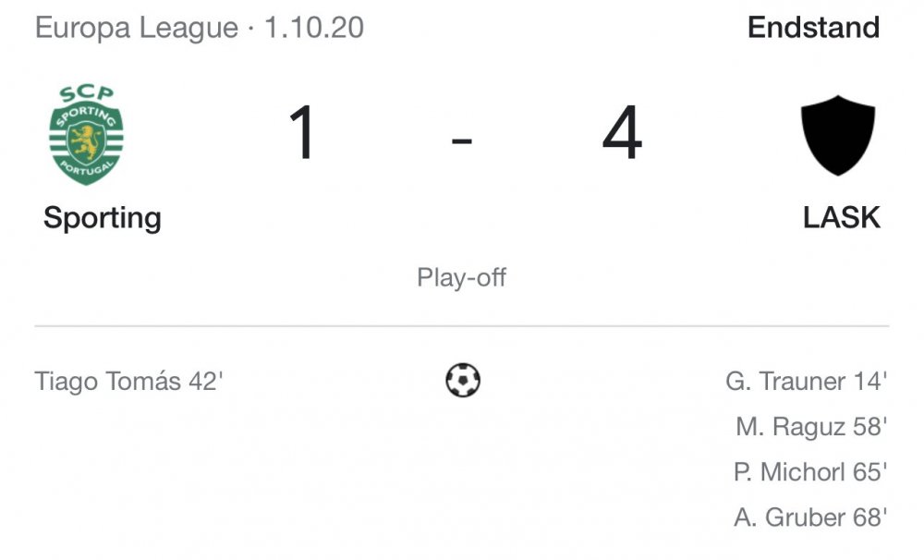The height and width of the screenshot is (560, 924).
Task: Click the black LASK shield logo
Action: coord(837,135)
